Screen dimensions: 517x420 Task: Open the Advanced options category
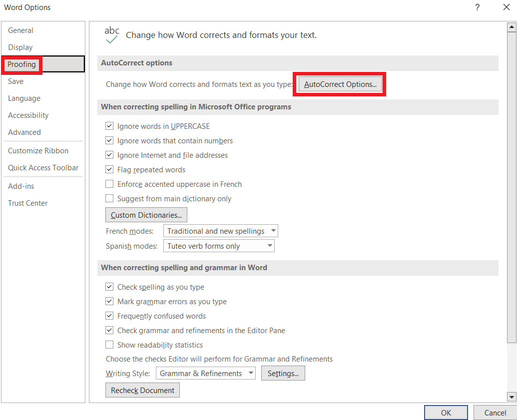[x=24, y=132]
